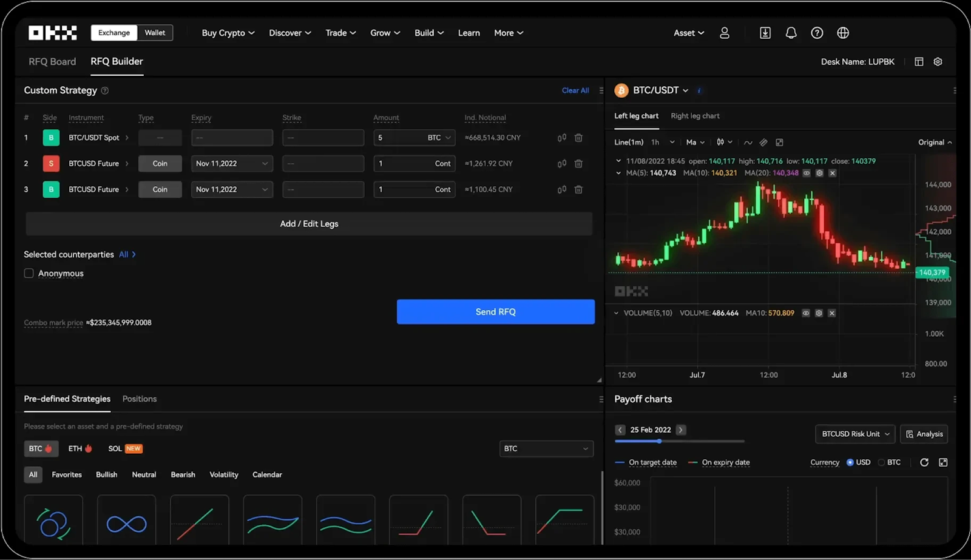Open the downloads icon in top bar
The width and height of the screenshot is (971, 560).
[x=764, y=33]
